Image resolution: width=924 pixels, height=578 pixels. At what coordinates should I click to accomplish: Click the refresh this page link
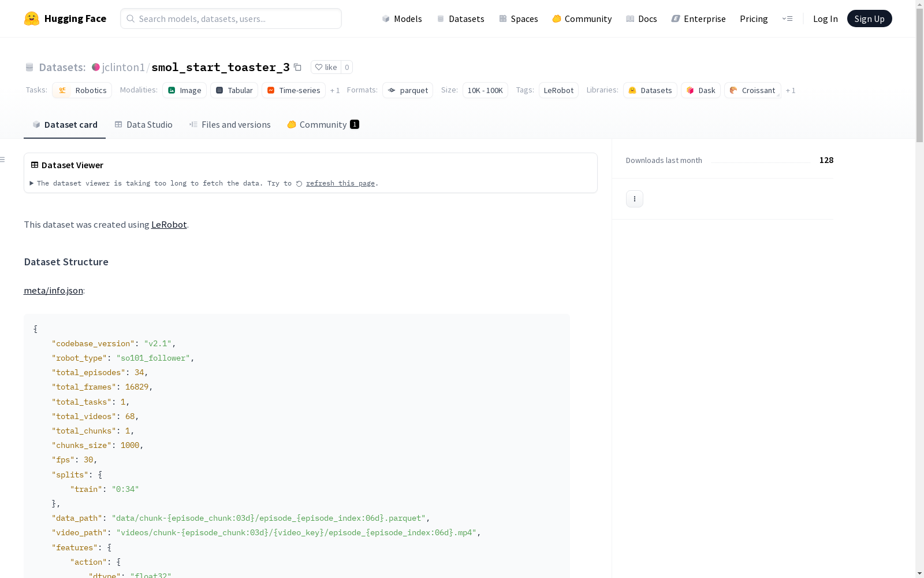pyautogui.click(x=340, y=183)
